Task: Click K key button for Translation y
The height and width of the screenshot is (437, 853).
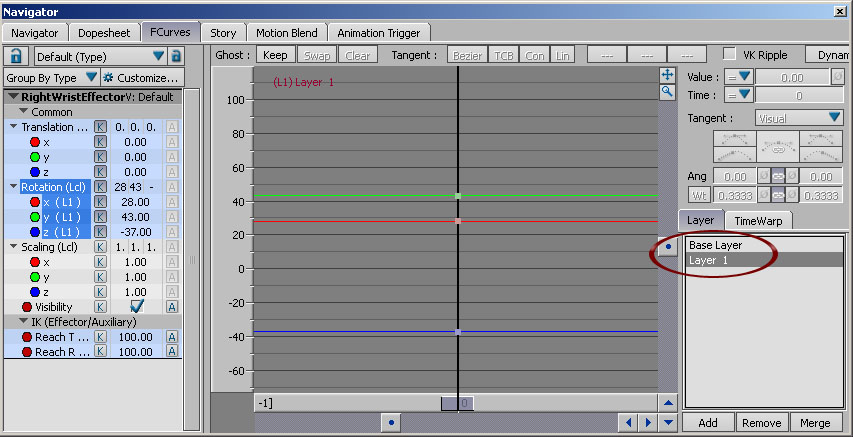Action: 100,157
